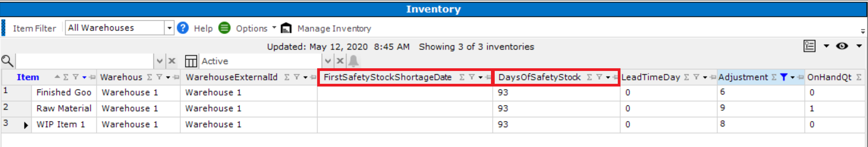Sort by the Item column header

coord(28,77)
